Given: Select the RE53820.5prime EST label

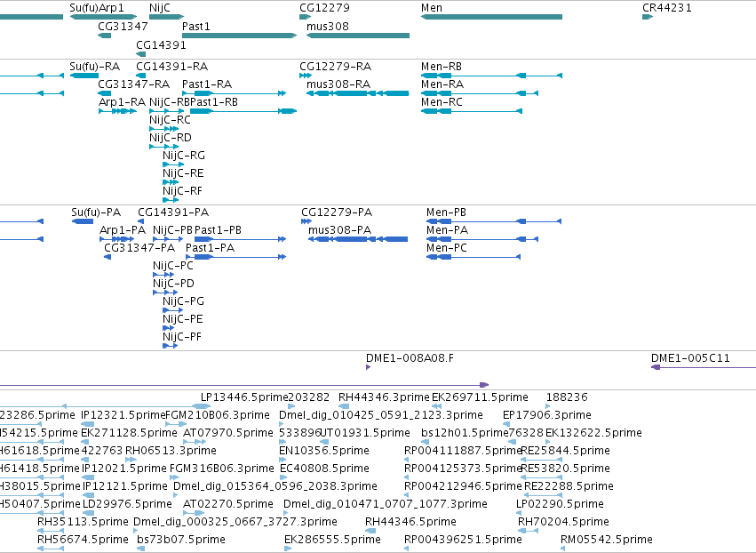Looking at the screenshot, I should pos(566,469).
